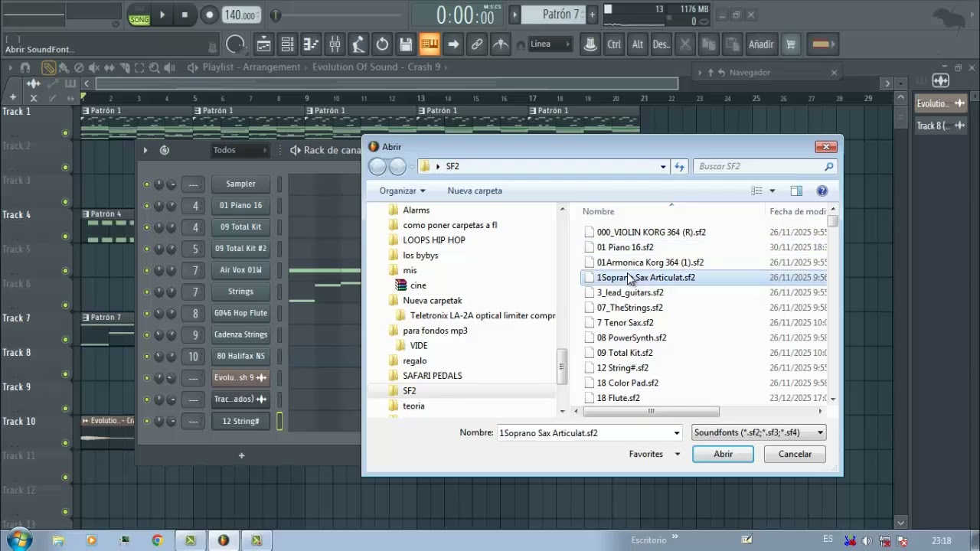Select the zoom magnifier tool in playlist
The height and width of the screenshot is (551, 980).
pyautogui.click(x=155, y=67)
